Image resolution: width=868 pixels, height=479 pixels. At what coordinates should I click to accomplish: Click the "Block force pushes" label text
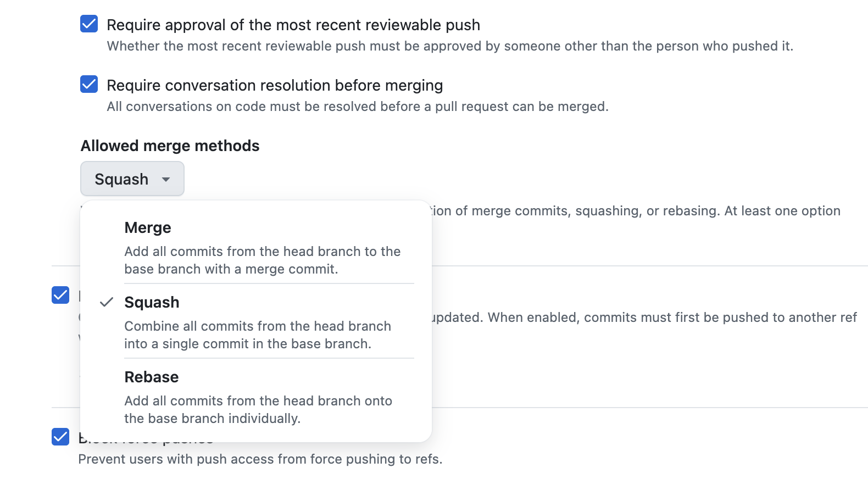click(x=146, y=438)
